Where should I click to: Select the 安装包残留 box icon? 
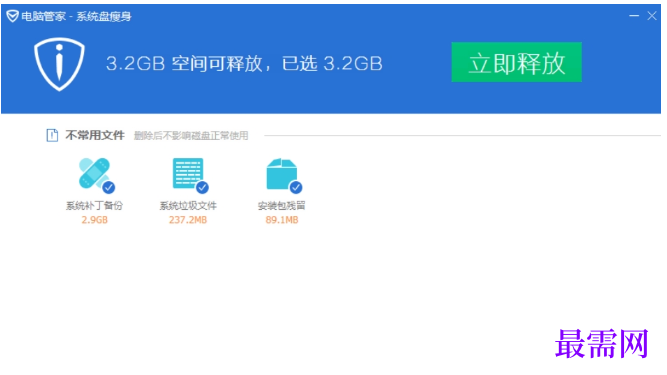(281, 173)
